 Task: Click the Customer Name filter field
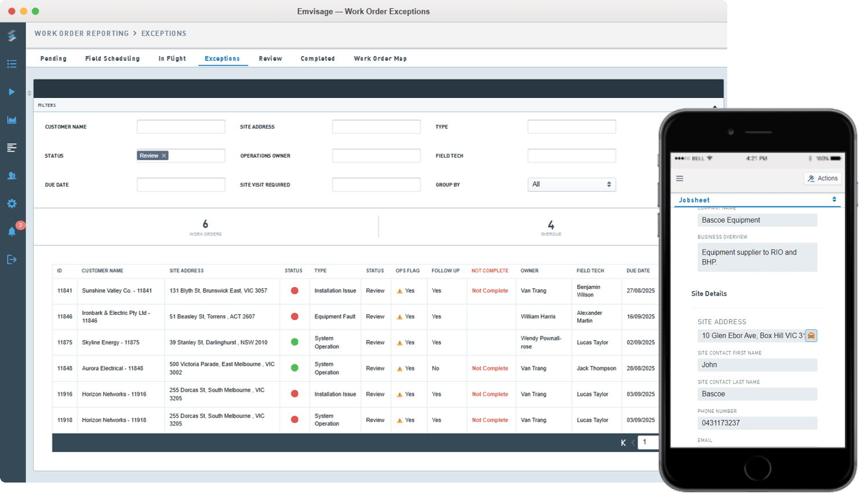point(181,127)
